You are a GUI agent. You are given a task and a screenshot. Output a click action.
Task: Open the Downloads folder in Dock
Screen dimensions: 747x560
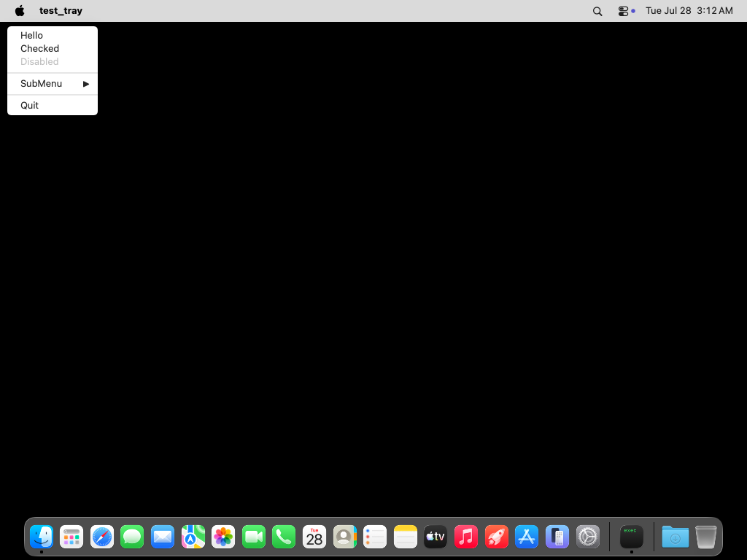pyautogui.click(x=675, y=537)
